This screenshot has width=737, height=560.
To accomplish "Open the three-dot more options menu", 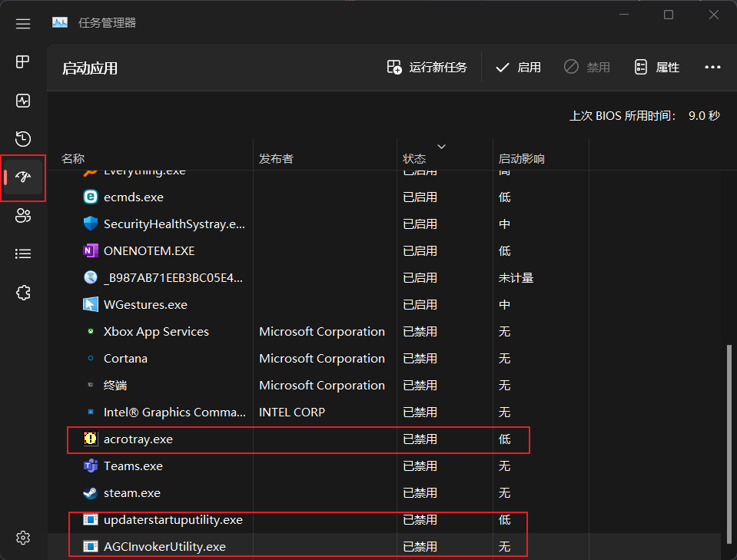I will click(x=712, y=67).
